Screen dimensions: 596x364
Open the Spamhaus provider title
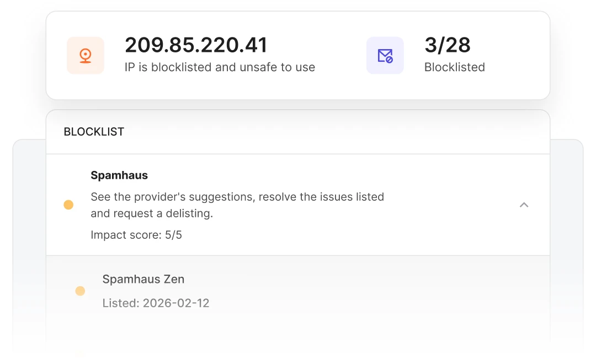coord(119,175)
